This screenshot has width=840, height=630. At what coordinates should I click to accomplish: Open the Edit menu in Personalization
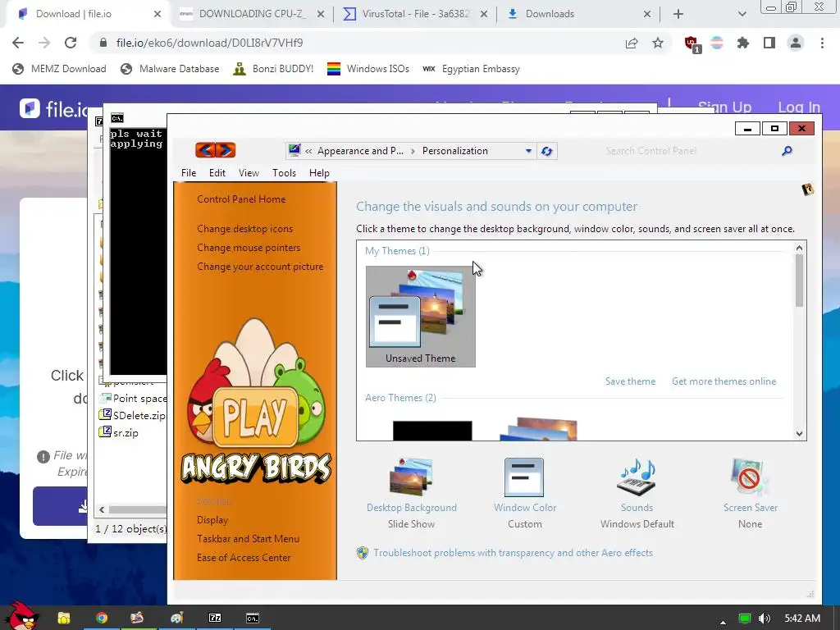217,173
